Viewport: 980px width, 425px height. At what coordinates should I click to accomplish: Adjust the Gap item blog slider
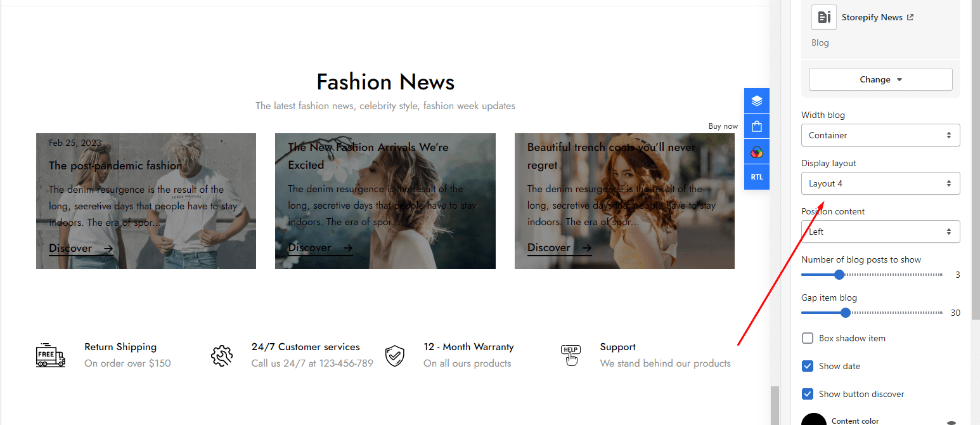coord(845,312)
